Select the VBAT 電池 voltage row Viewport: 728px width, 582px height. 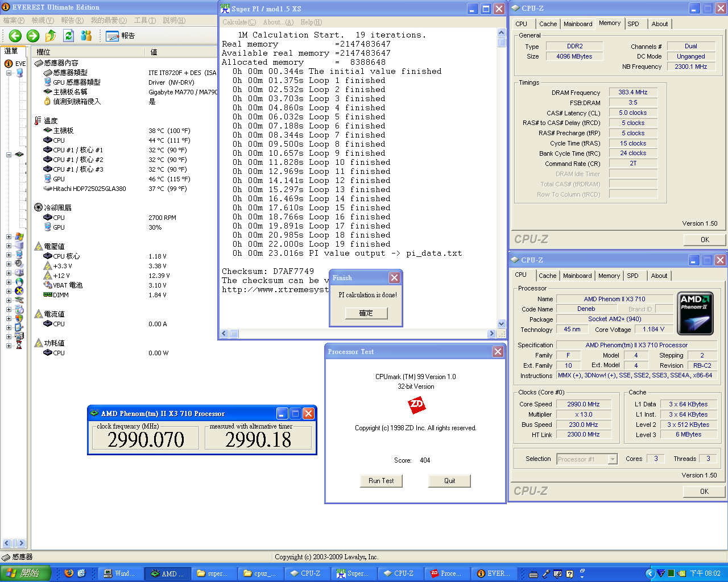tap(125, 285)
